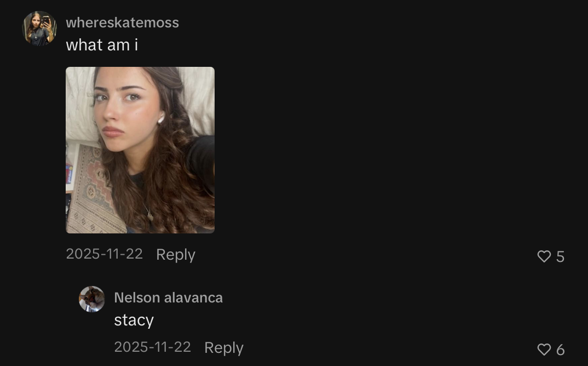Open the whereskatemoss profile picture
The image size is (588, 366).
(x=39, y=28)
